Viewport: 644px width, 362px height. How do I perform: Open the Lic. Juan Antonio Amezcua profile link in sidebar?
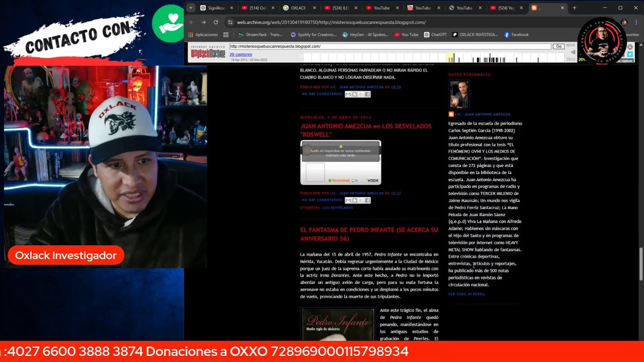click(482, 114)
